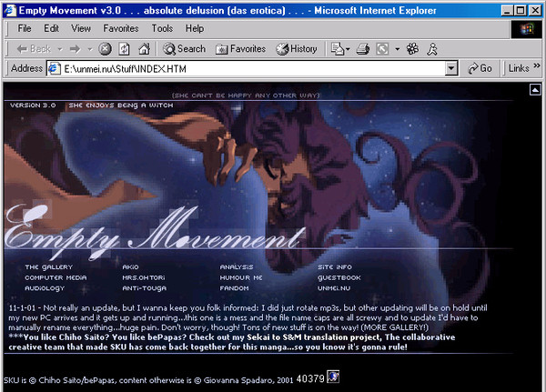
Task: Click the Mail toolbar icon
Action: [x=337, y=49]
